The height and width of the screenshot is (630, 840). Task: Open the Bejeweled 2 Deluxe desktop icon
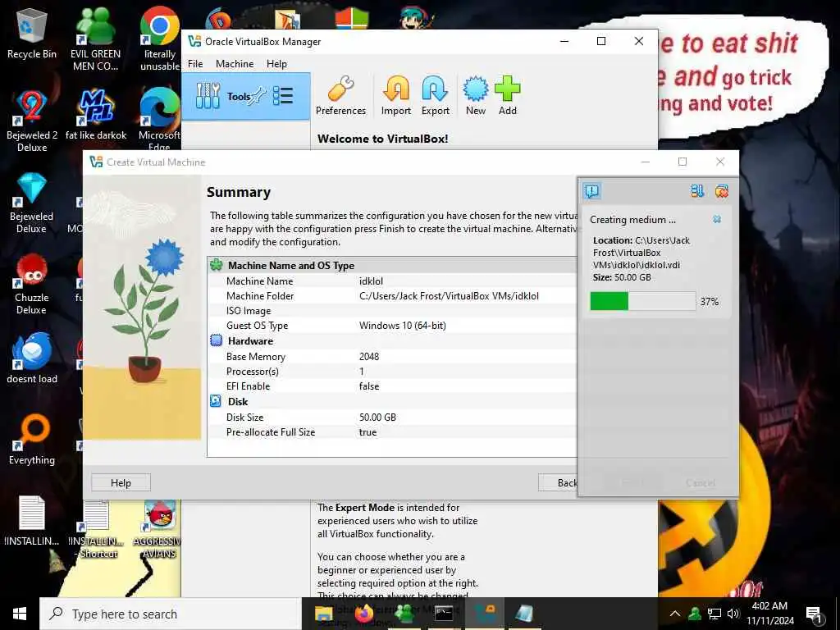click(x=32, y=121)
